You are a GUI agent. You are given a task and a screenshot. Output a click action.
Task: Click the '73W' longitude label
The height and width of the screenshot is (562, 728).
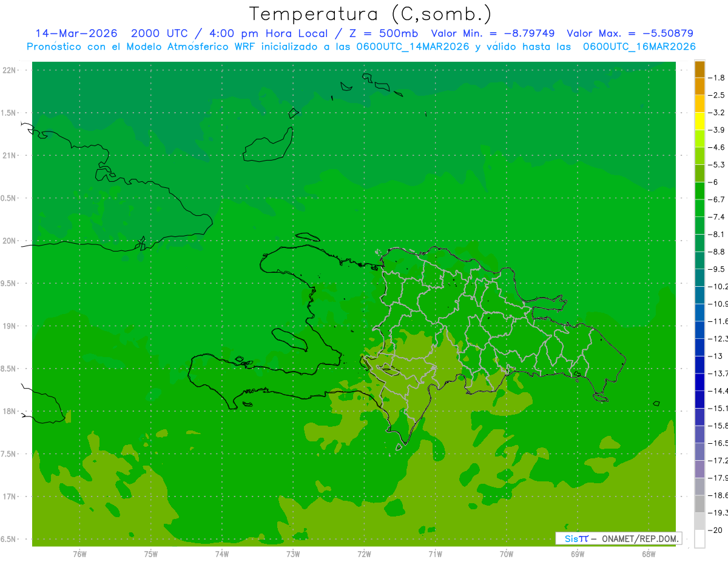click(293, 554)
